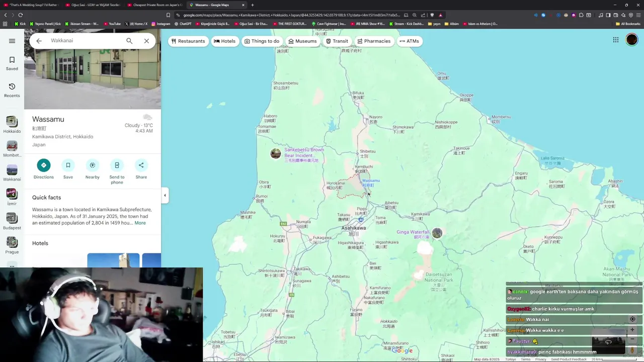The height and width of the screenshot is (362, 644).
Task: Open recent Budapest shortcut
Action: 12,221
